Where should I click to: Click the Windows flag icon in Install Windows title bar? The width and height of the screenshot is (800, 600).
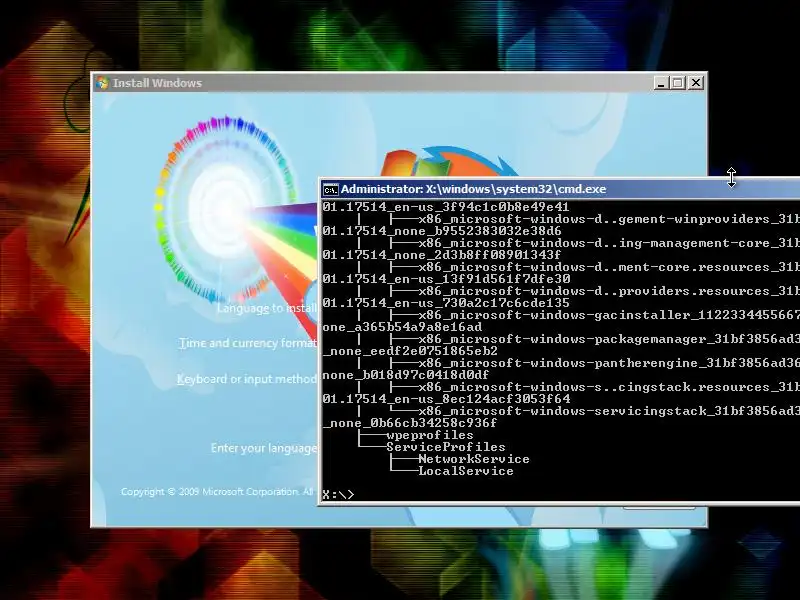click(x=102, y=83)
